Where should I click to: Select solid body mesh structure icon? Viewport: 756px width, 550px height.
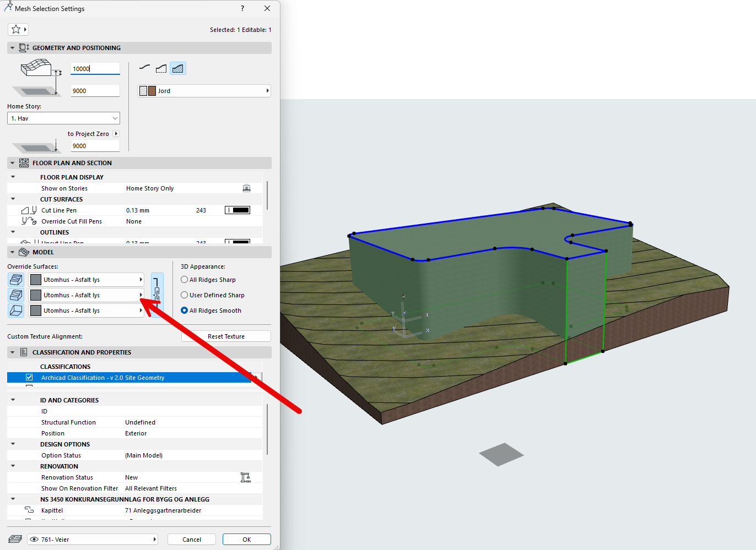[177, 68]
